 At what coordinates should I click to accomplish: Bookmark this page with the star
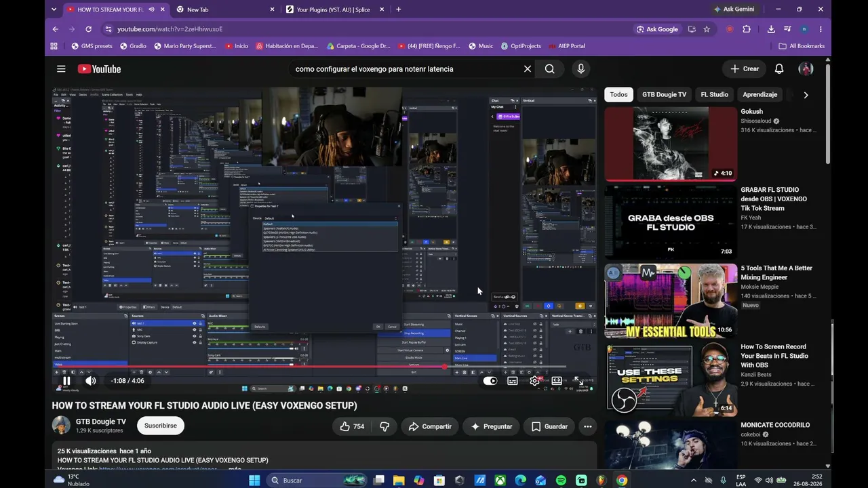[707, 29]
